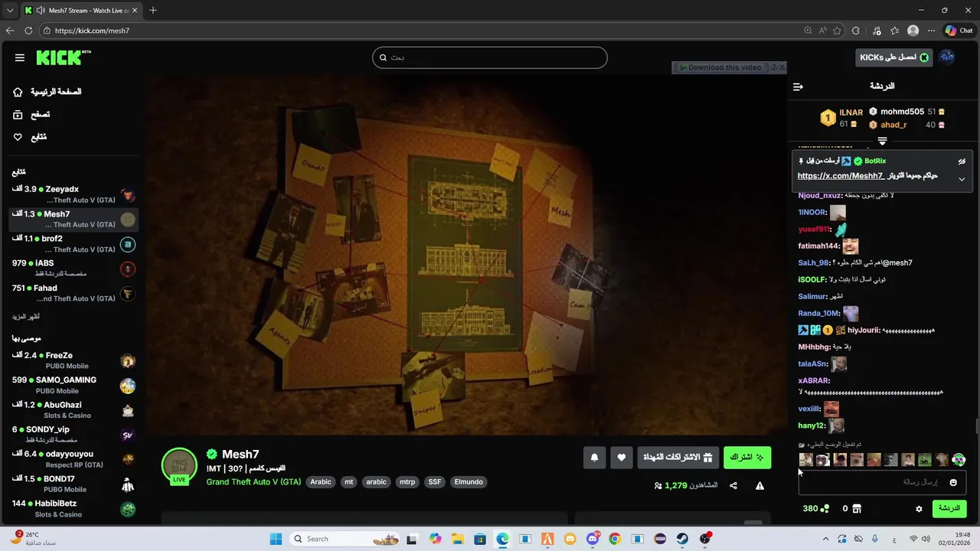Screen dimensions: 980x551
Task: Open chat settings gear icon
Action: click(x=919, y=509)
